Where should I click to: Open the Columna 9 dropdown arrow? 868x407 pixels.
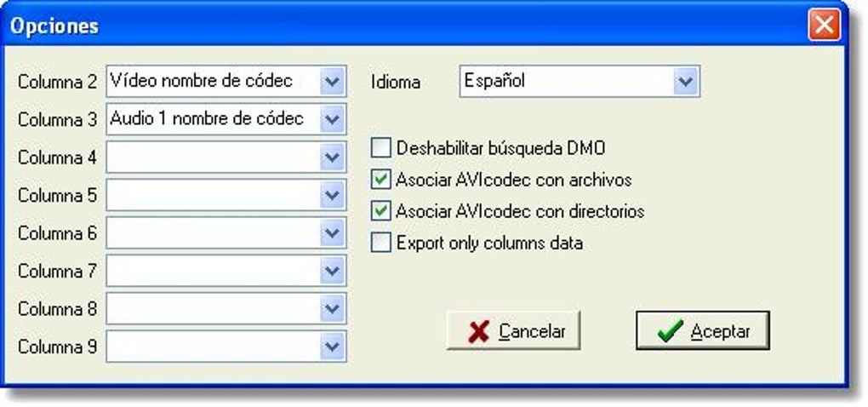(332, 347)
